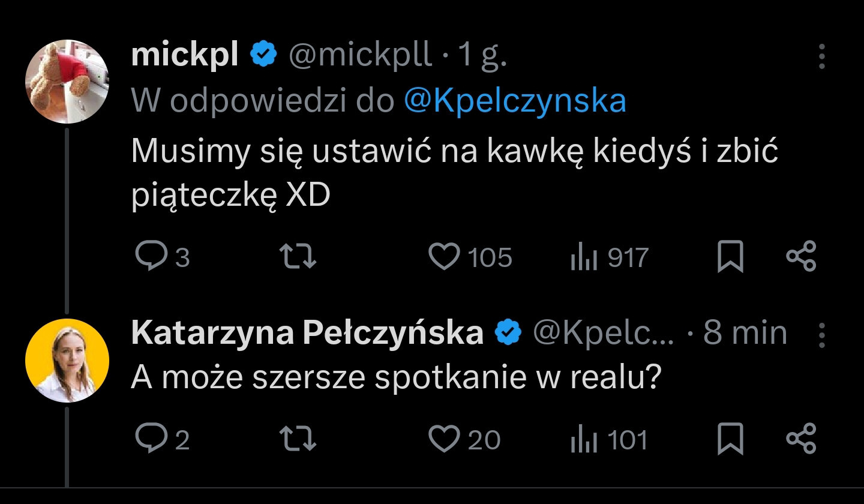Like Katarzyna's tweet with 20 likes
Image resolution: width=864 pixels, height=504 pixels.
pos(443,439)
